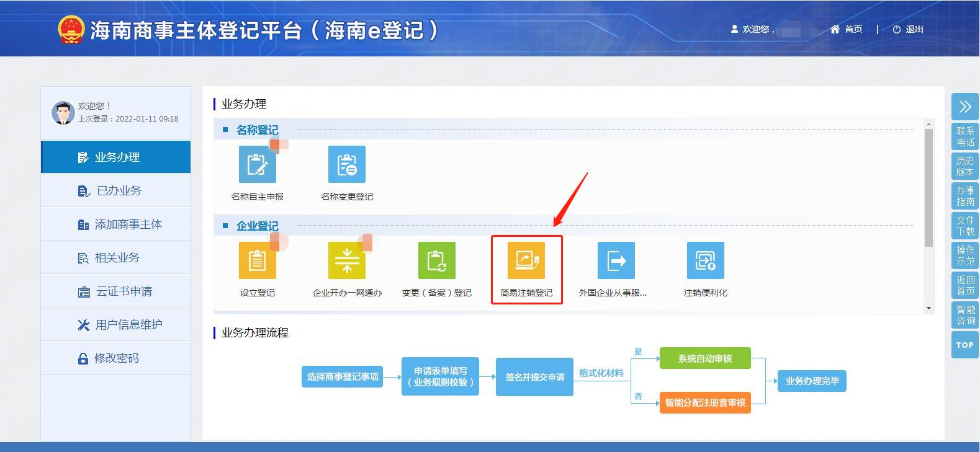Click scrollbar up arrow in 业务办理 panel
The width and height of the screenshot is (980, 452).
(928, 124)
